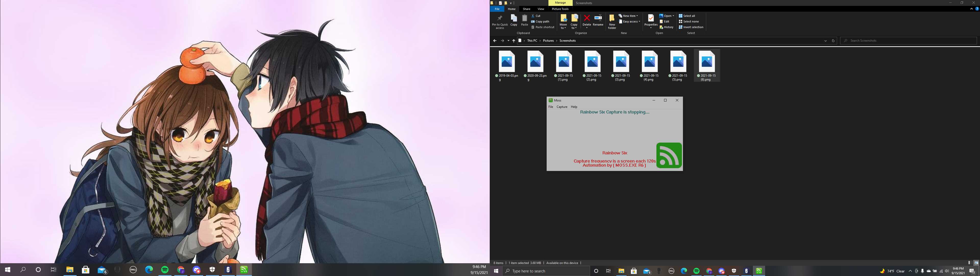Switch to the Share ribbon tab
980x276 pixels.
tap(526, 9)
